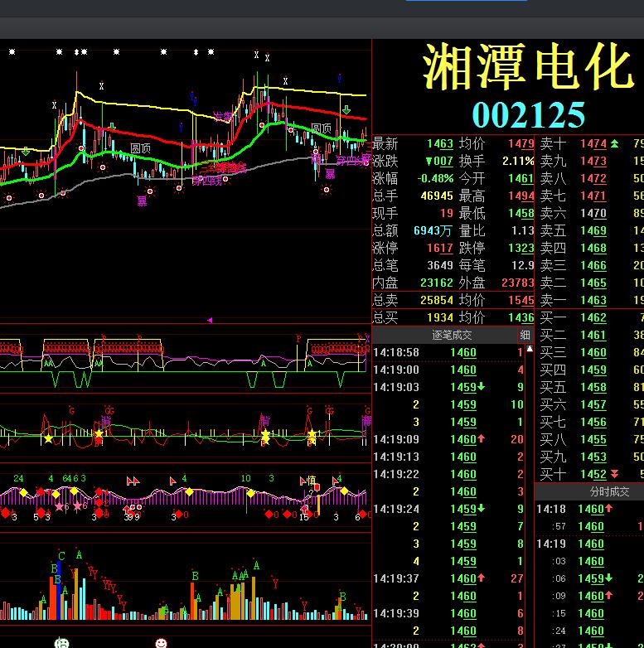Click the 均价 value 1479
The width and height of the screenshot is (644, 648).
point(521,144)
